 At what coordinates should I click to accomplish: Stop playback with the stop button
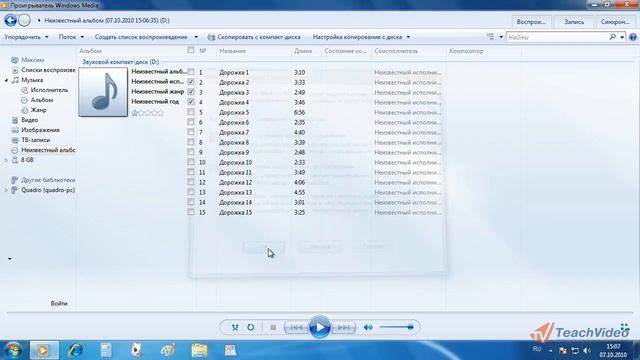273,327
